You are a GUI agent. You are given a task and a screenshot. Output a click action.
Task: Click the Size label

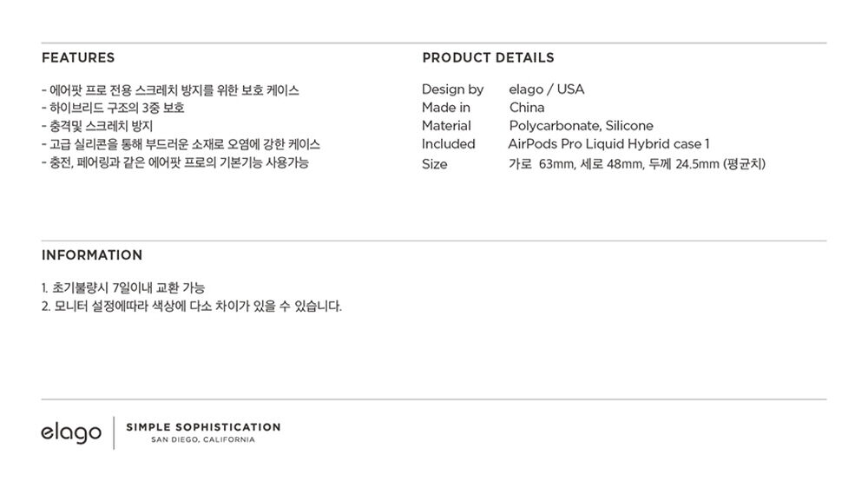(x=435, y=164)
